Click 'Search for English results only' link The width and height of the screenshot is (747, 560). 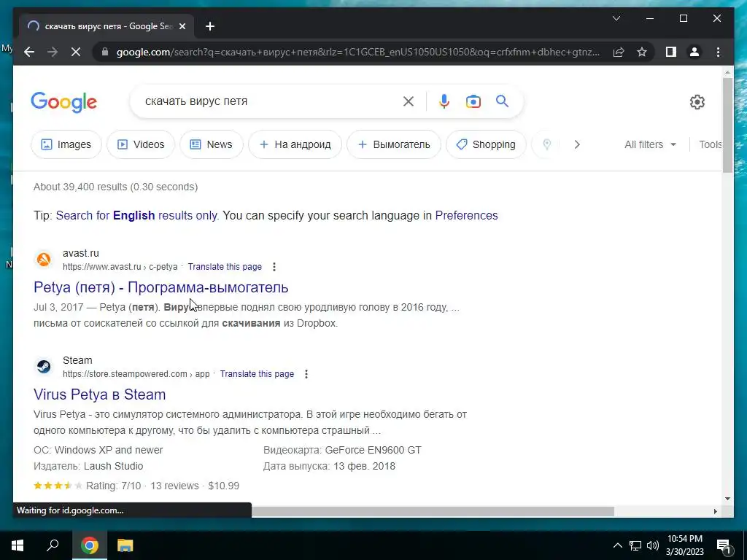136,215
